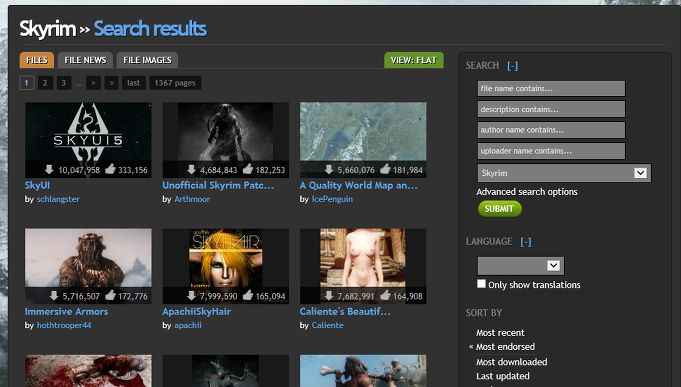Click Caliente's Beautif... thumbs-up icon
Screen dimensions: 681x387
coord(386,295)
